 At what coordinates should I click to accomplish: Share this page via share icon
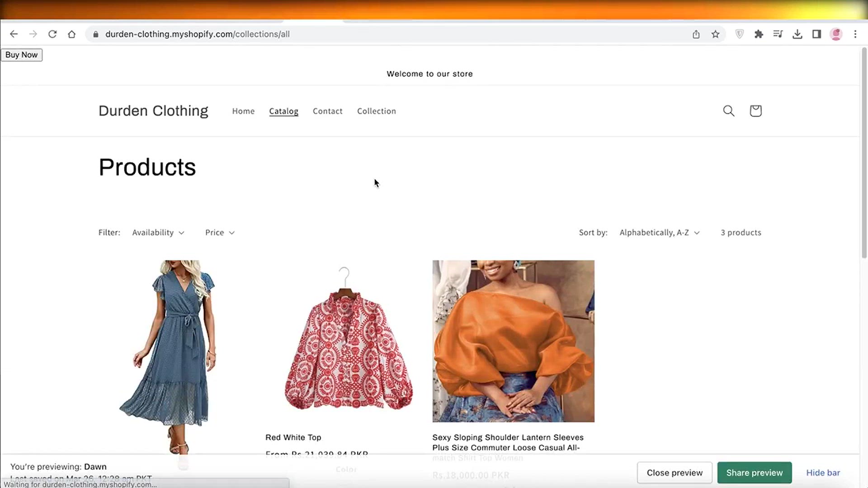click(x=696, y=34)
